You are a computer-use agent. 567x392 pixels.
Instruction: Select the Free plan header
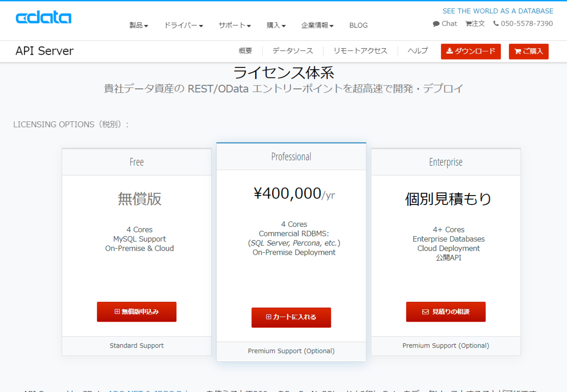[x=137, y=162]
